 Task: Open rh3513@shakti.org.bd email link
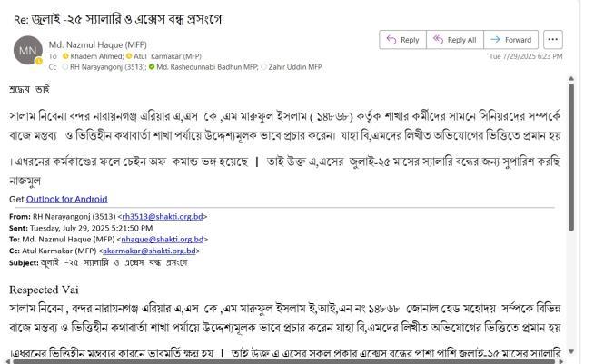click(x=163, y=216)
